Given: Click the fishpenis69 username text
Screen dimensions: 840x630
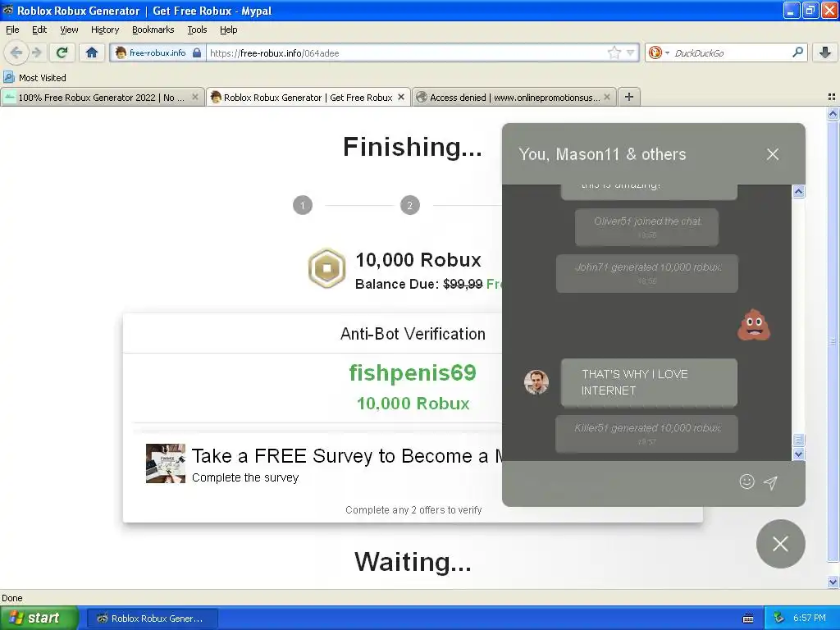Looking at the screenshot, I should coord(413,372).
